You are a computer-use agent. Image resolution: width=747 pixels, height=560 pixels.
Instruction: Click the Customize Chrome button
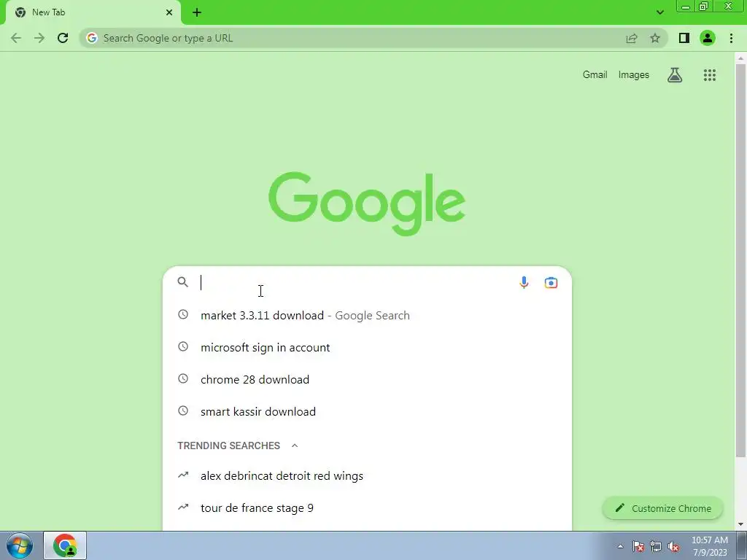(x=662, y=508)
